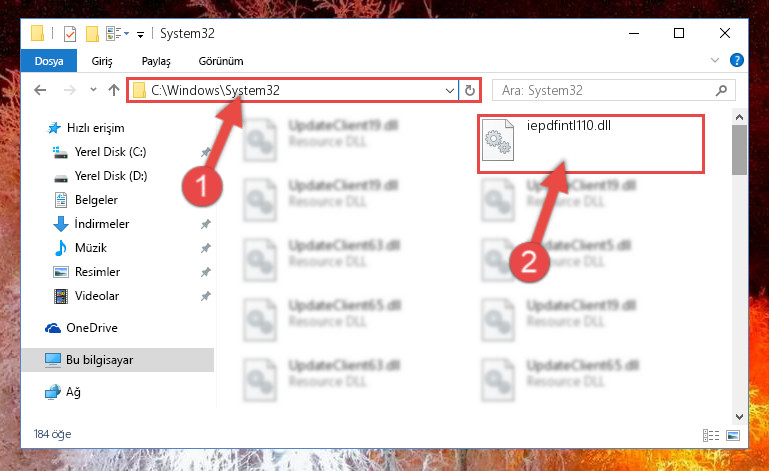
Task: Open Customize Quick Access Toolbar dropdown
Action: [x=140, y=35]
